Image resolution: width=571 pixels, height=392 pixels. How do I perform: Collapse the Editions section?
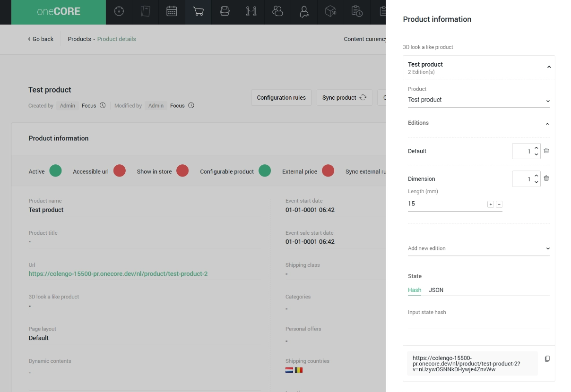[x=547, y=124]
